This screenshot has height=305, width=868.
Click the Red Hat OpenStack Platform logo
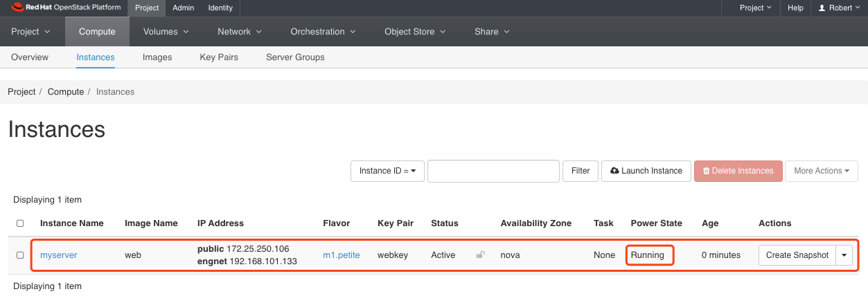pos(66,8)
